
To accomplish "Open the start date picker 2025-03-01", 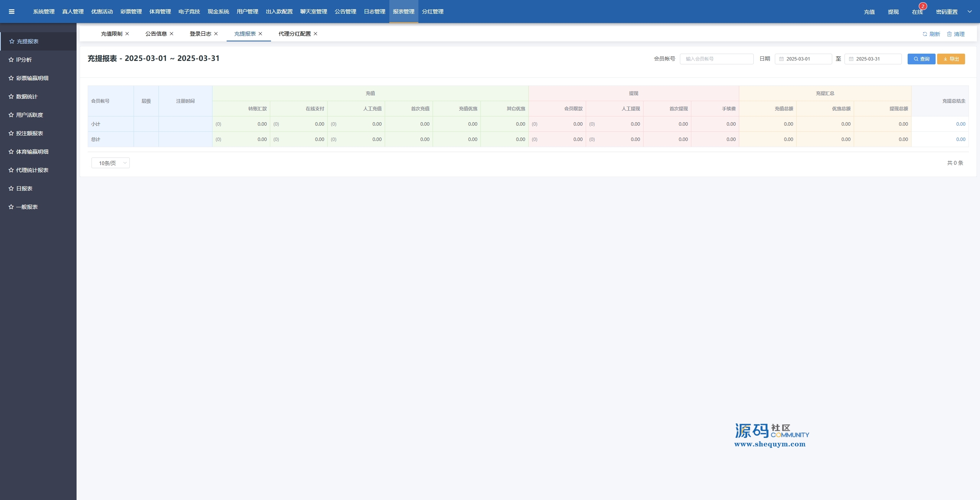I will coord(803,59).
